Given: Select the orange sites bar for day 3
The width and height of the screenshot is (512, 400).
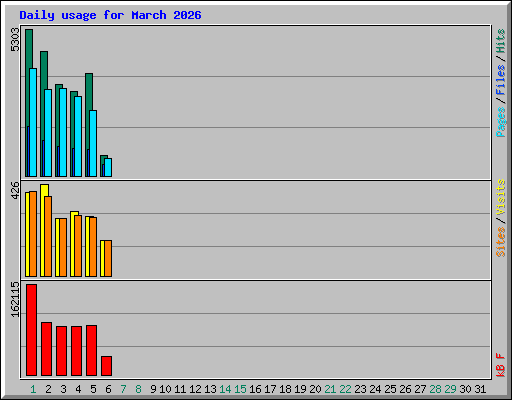Looking at the screenshot, I should tap(63, 247).
